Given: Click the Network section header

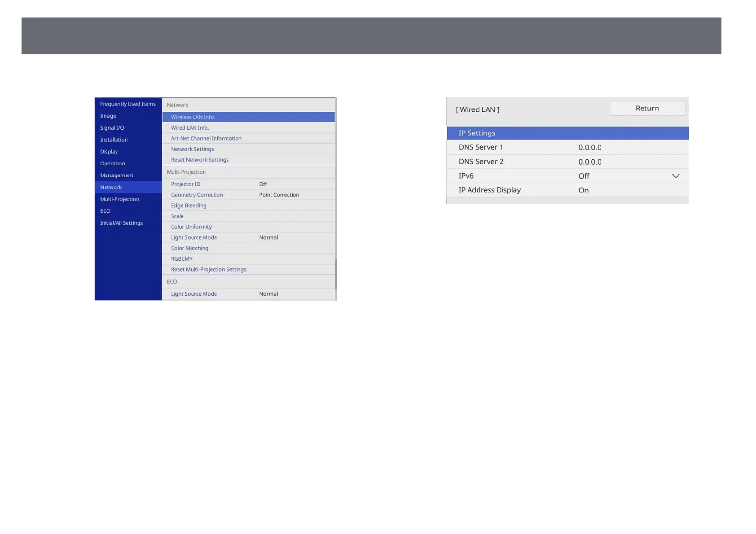Looking at the screenshot, I should [177, 105].
